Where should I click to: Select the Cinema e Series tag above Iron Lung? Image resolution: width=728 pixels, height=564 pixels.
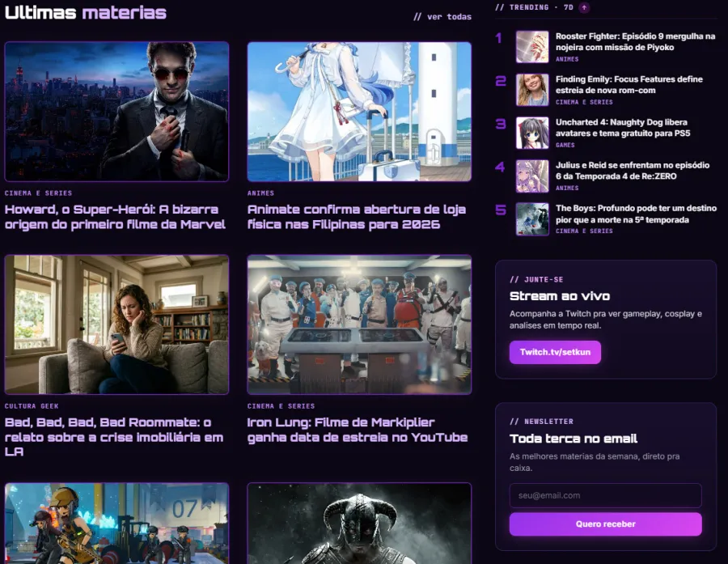(281, 406)
